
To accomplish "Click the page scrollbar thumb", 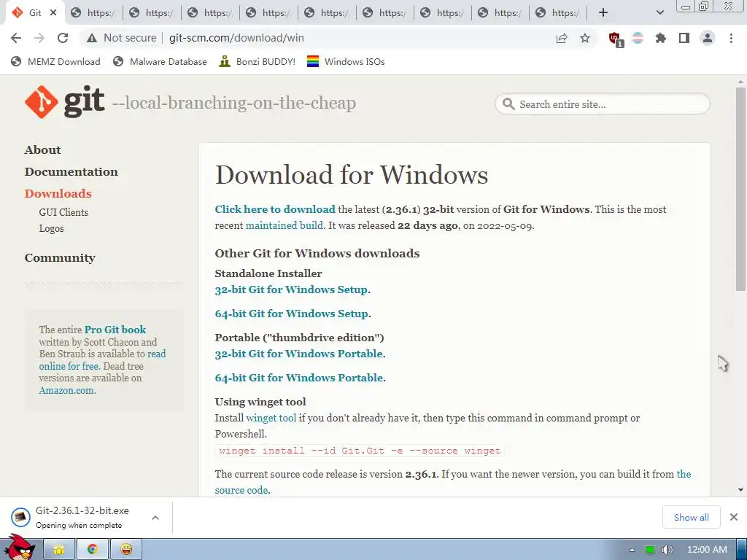I will pos(740,189).
